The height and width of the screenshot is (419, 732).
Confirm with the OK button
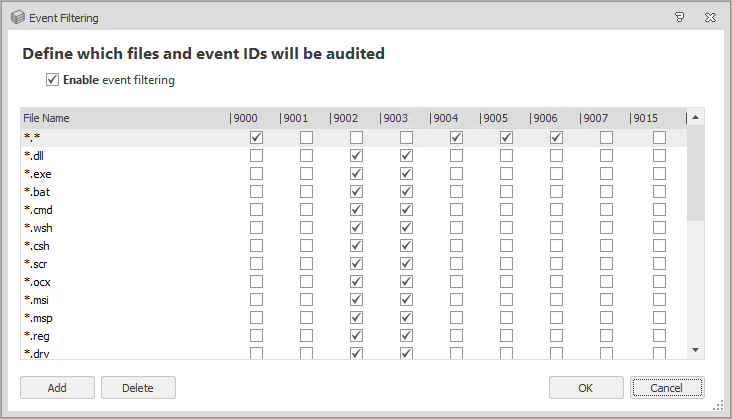coord(586,388)
